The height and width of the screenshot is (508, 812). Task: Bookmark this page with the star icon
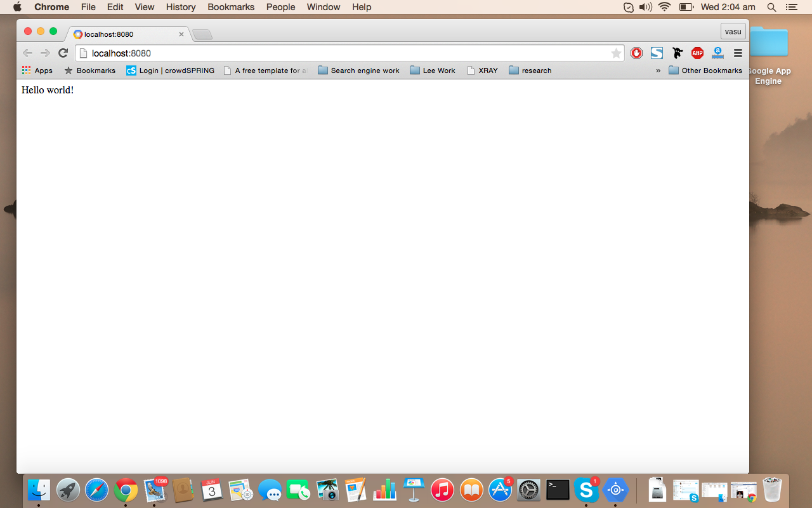(x=616, y=53)
